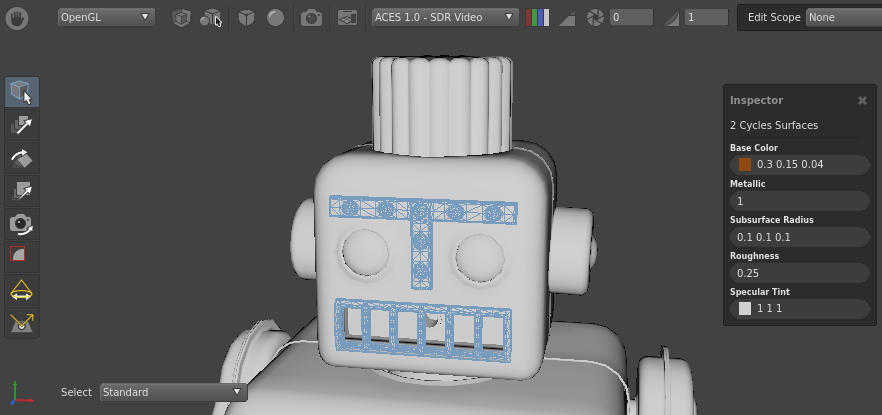Toggle the exposure aperture icon
The image size is (882, 415).
point(595,17)
